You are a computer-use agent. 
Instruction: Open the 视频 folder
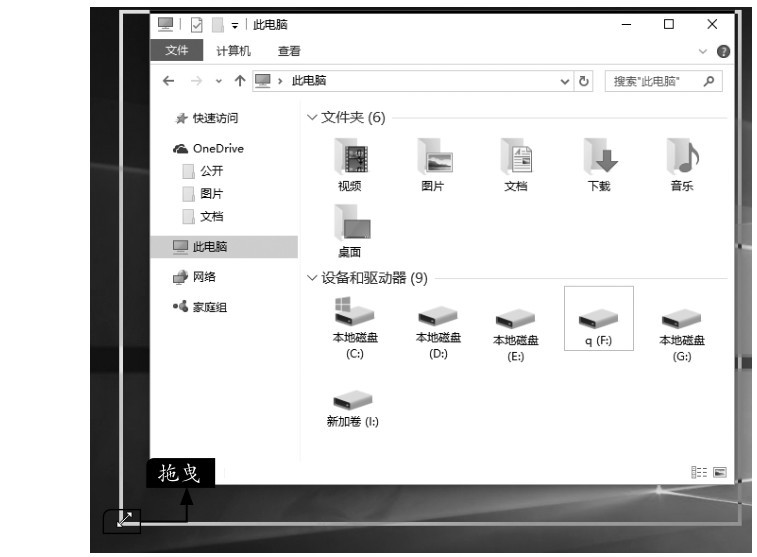pyautogui.click(x=350, y=166)
